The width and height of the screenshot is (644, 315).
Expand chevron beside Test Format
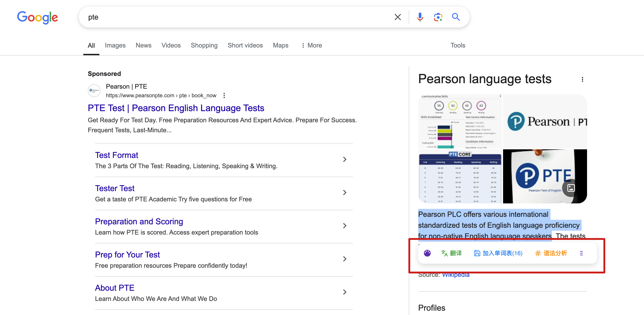(344, 159)
